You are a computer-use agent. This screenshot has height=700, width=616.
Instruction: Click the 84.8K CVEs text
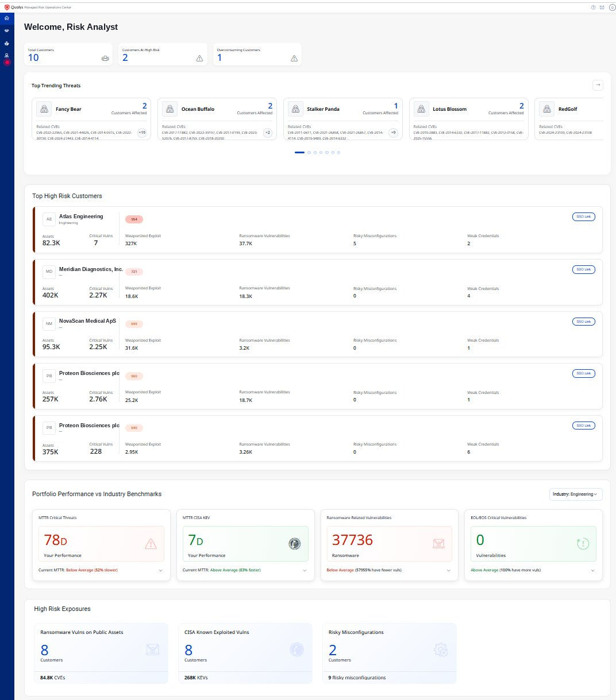(52, 678)
